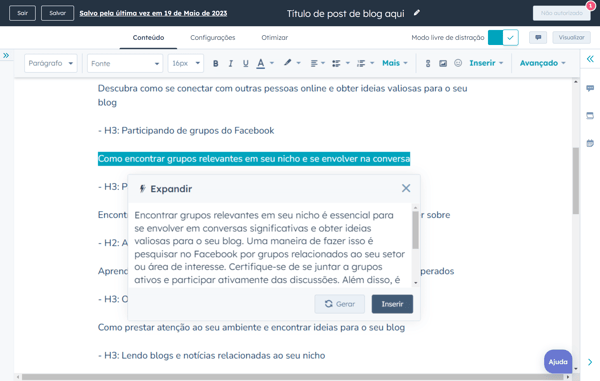Click the Expandir popup scrollbar thumb

pos(415,230)
